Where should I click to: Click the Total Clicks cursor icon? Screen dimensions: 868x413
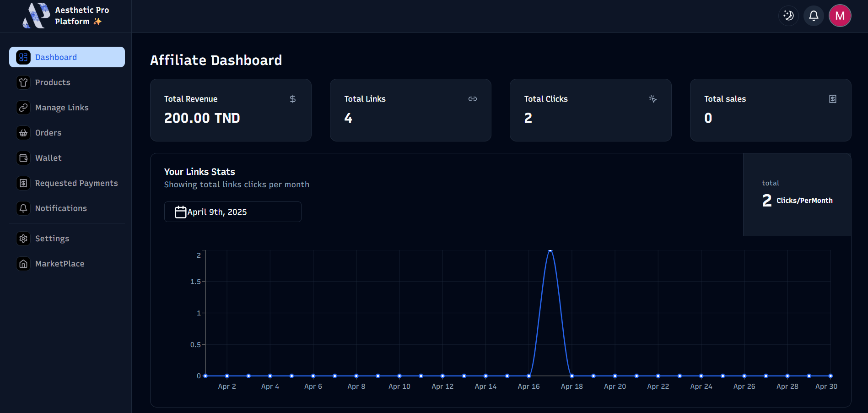[x=652, y=99]
